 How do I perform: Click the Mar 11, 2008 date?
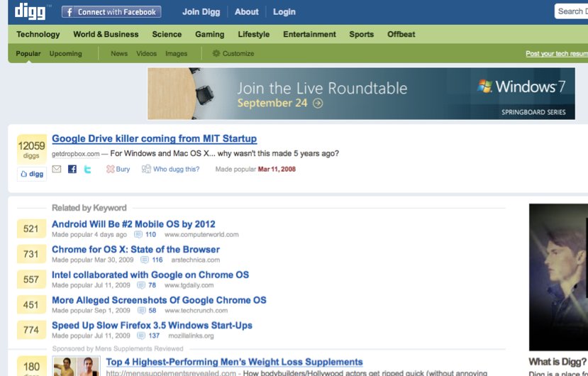[277, 170]
